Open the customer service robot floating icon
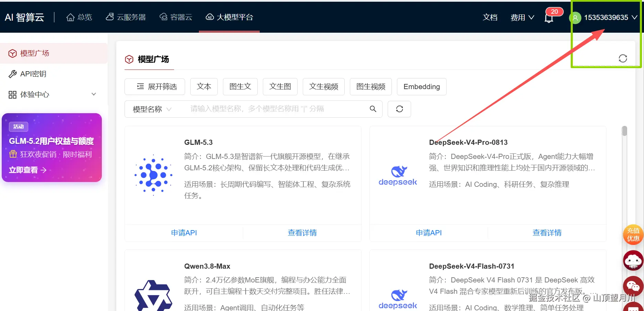Screen dimensions: 644x311 point(633,260)
